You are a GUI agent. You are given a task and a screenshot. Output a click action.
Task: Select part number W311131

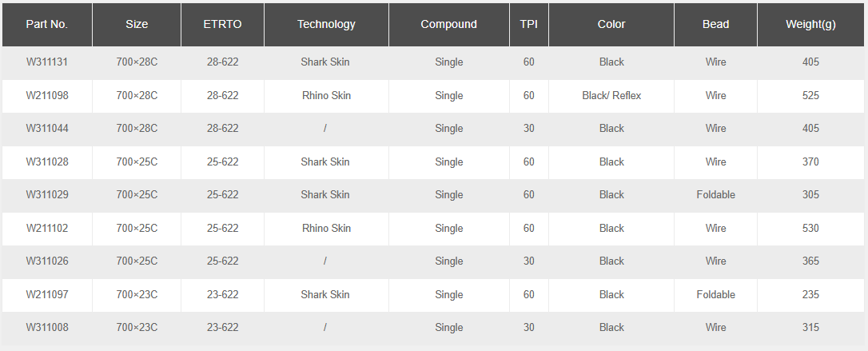(x=46, y=62)
